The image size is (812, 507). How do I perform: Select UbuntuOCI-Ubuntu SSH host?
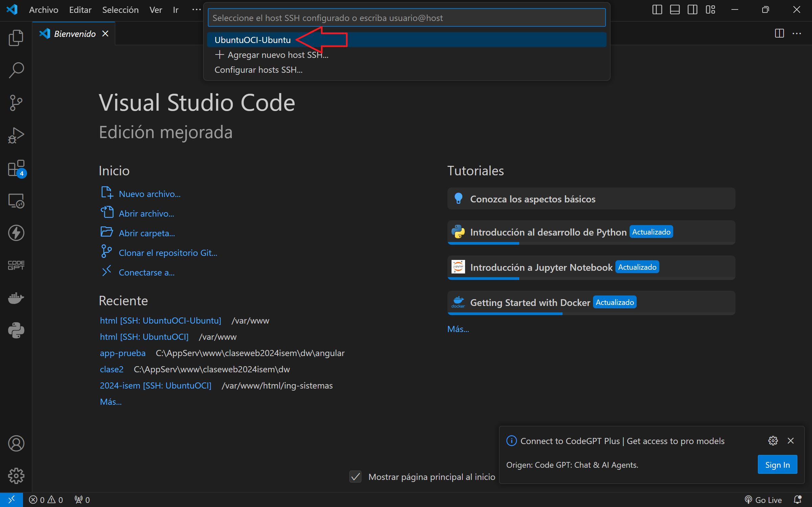point(407,40)
